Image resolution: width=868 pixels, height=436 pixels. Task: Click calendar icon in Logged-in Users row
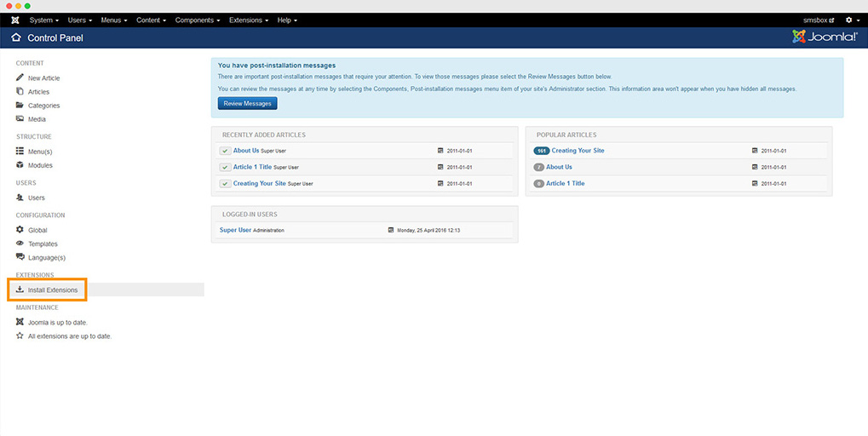[x=391, y=230]
